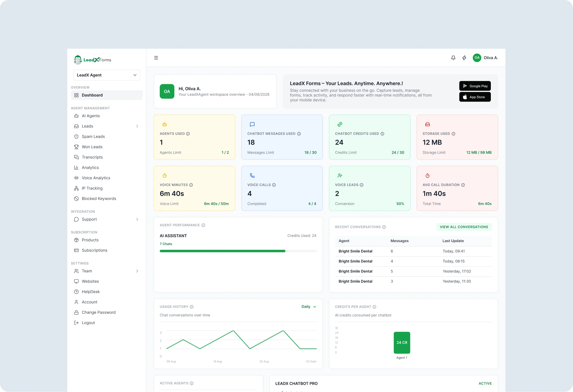This screenshot has height=392, width=573.
Task: Show info for Credits Per Agent
Action: click(375, 307)
